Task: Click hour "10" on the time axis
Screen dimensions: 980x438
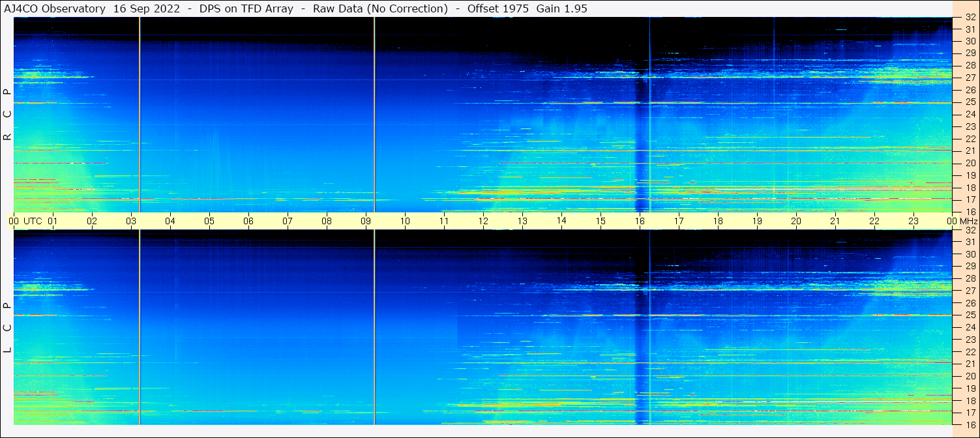Action: click(x=405, y=221)
